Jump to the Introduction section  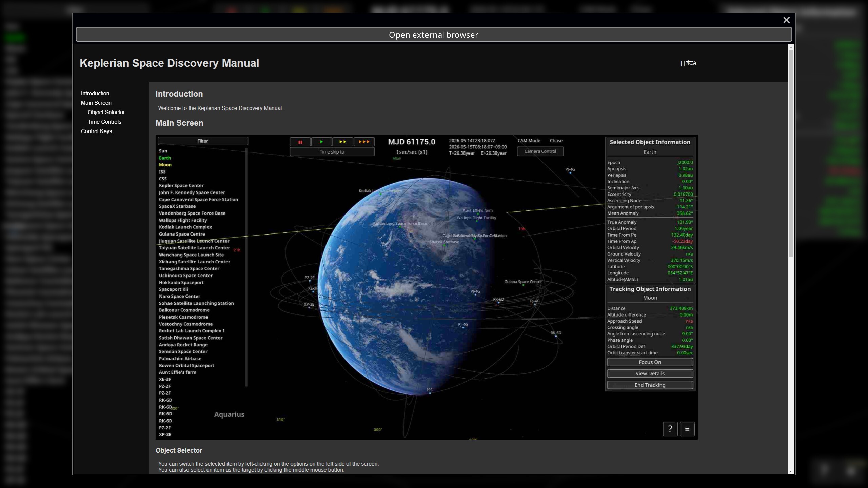click(95, 93)
